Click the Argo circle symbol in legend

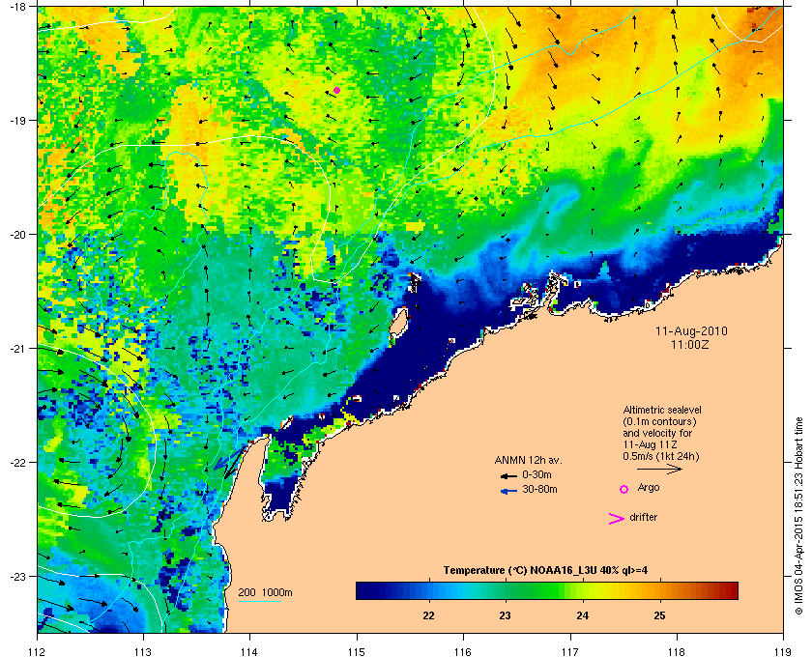tap(624, 489)
